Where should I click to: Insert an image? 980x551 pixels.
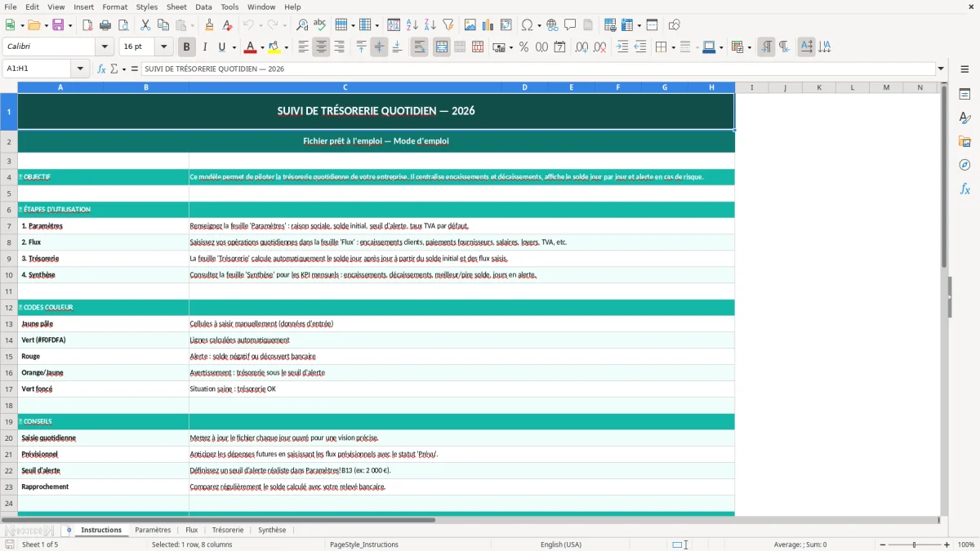pyautogui.click(x=470, y=25)
